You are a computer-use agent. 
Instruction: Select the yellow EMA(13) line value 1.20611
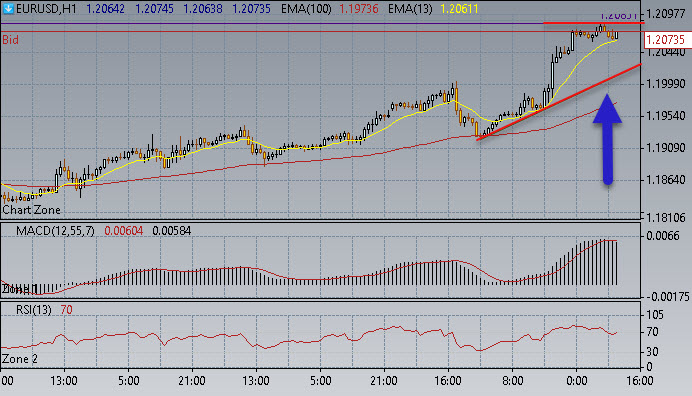pos(459,9)
